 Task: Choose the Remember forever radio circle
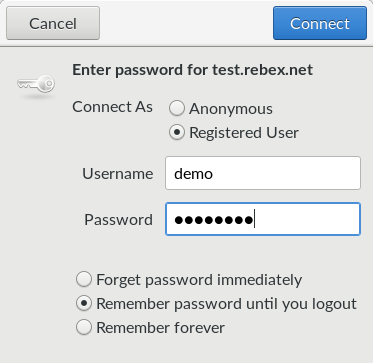84,327
